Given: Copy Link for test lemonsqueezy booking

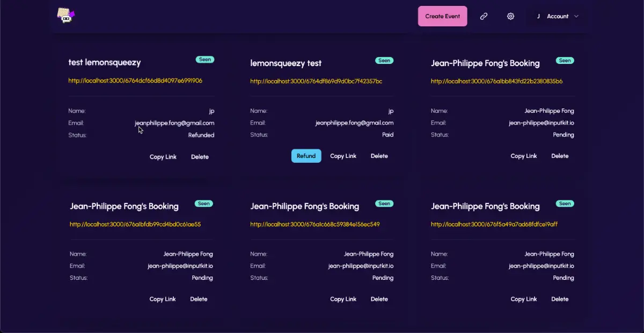Looking at the screenshot, I should coord(163,157).
